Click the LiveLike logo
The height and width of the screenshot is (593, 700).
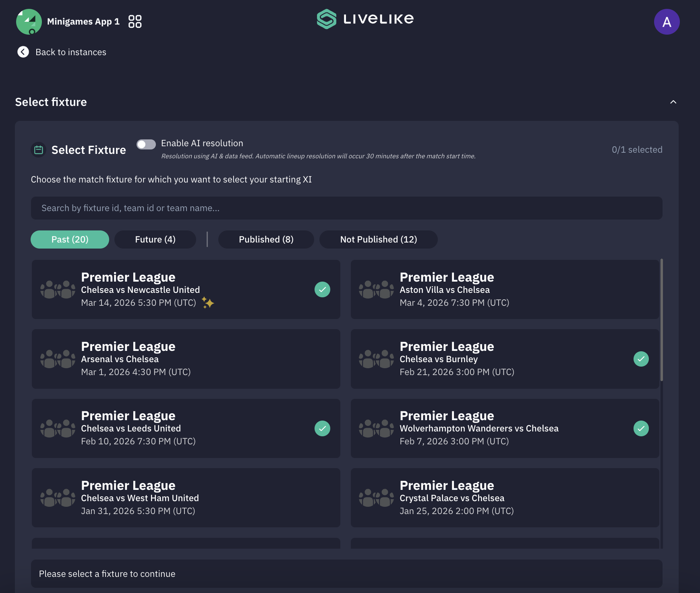tap(365, 19)
